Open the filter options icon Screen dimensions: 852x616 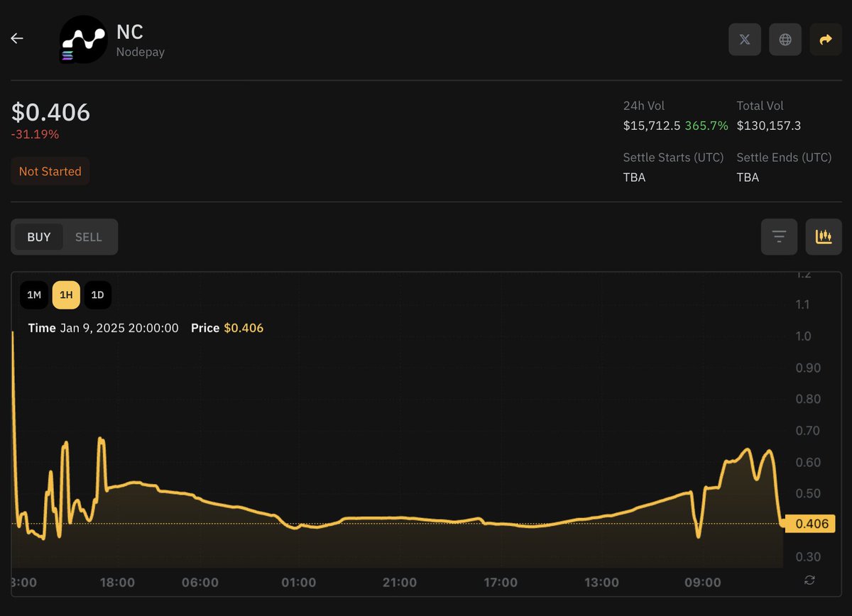[x=779, y=236]
